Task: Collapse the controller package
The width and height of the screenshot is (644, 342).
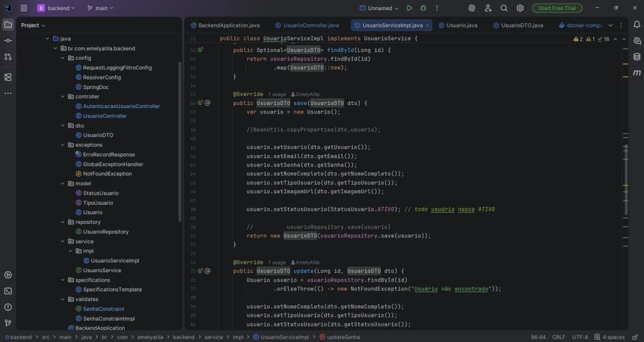Action: pyautogui.click(x=63, y=97)
